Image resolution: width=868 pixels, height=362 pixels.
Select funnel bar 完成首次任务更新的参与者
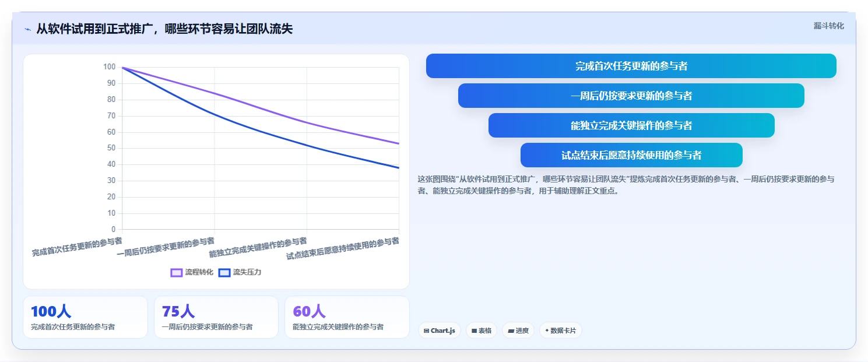(x=631, y=66)
